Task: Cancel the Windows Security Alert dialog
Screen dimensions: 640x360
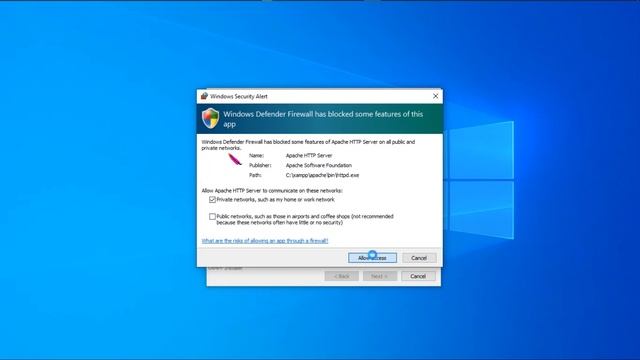Action: click(419, 258)
